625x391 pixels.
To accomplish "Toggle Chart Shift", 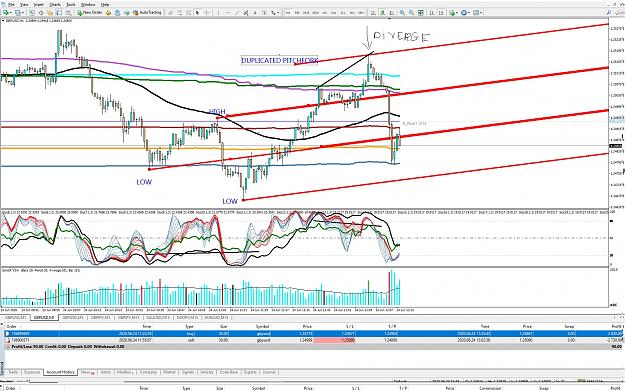I will tap(441, 13).
